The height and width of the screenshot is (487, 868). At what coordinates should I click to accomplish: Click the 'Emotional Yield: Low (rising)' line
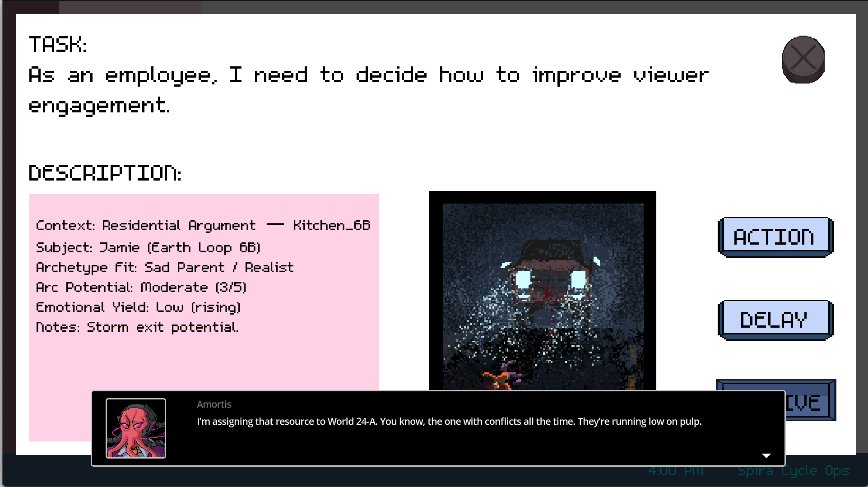138,307
